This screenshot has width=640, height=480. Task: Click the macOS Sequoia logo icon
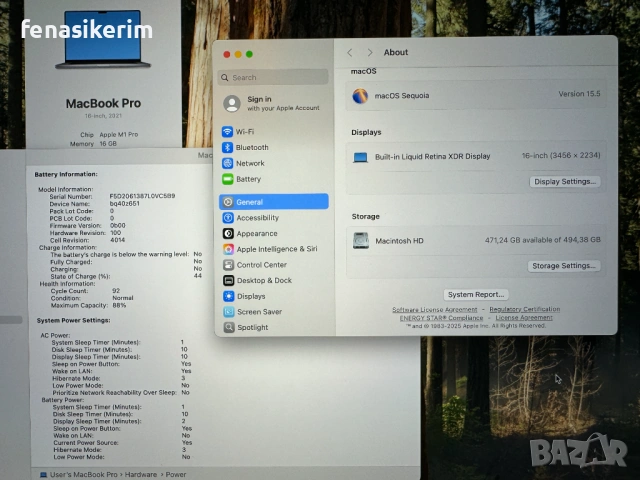[360, 96]
